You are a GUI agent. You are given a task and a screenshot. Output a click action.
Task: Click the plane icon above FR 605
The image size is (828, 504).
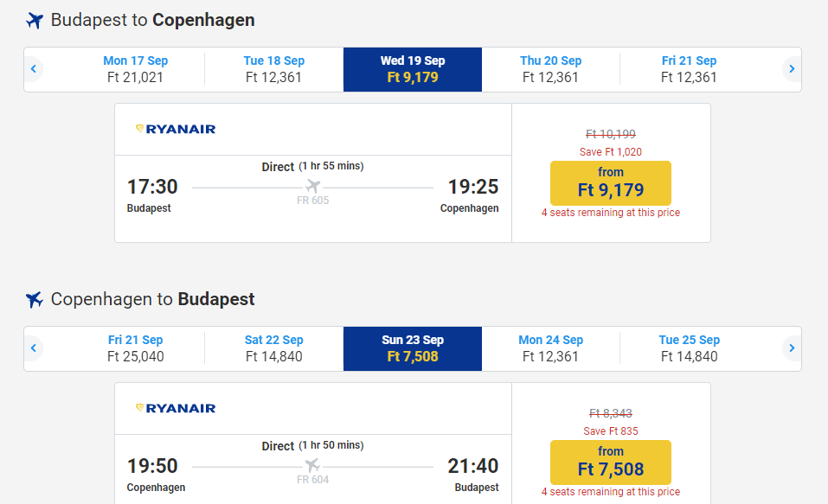click(313, 187)
